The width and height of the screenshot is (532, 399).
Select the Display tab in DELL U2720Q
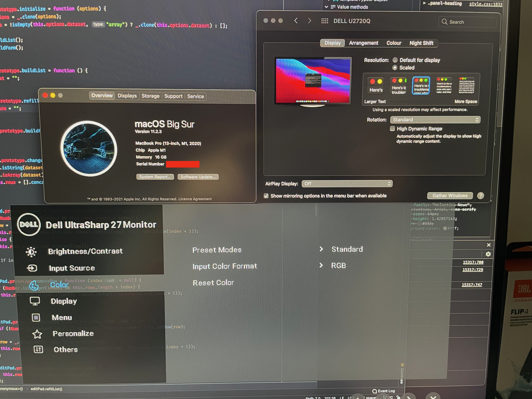tap(332, 43)
